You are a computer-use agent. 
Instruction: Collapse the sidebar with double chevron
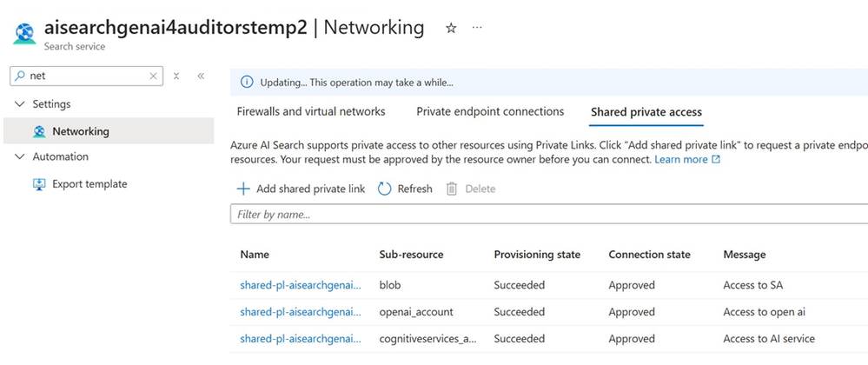pyautogui.click(x=201, y=76)
